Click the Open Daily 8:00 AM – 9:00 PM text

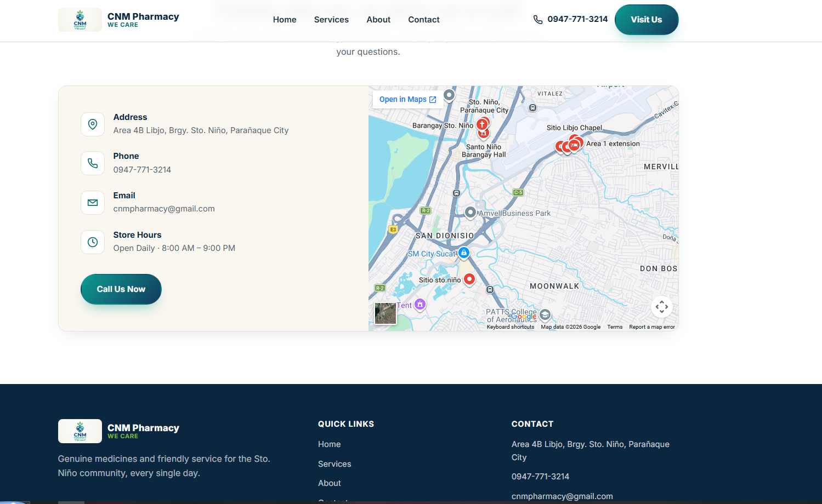click(174, 248)
